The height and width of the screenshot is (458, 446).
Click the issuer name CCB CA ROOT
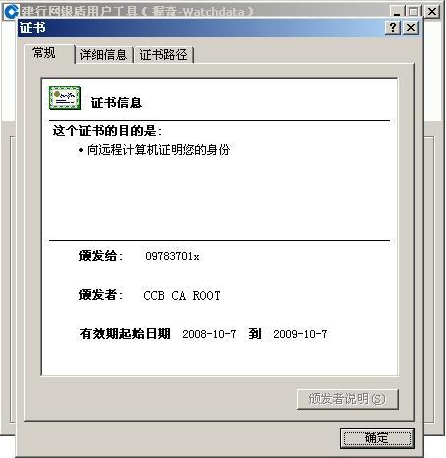(182, 295)
